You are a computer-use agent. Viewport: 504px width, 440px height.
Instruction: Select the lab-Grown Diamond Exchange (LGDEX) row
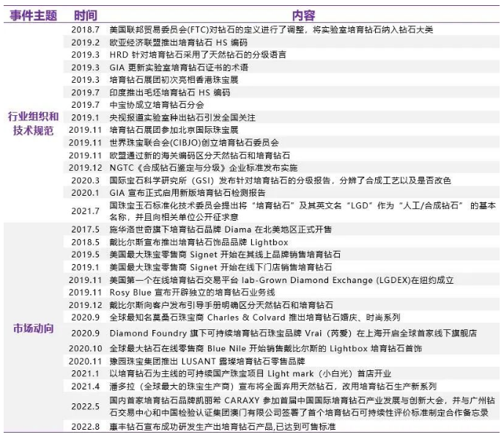[x=281, y=280]
